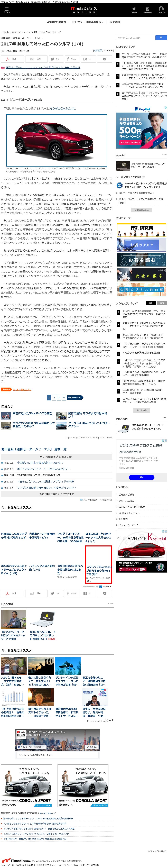Open お店のチカラ theme banner
The height and width of the screenshot is (868, 168).
pos(141,245)
